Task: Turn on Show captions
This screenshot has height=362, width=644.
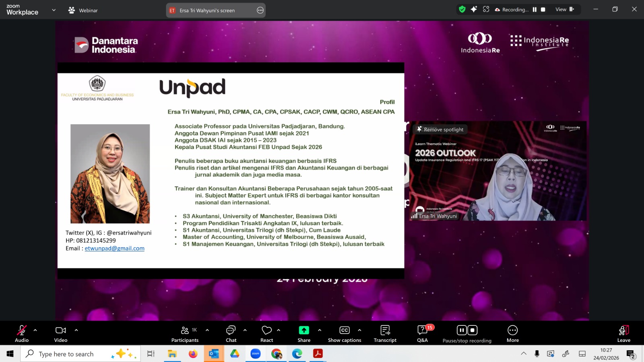Action: point(345,333)
